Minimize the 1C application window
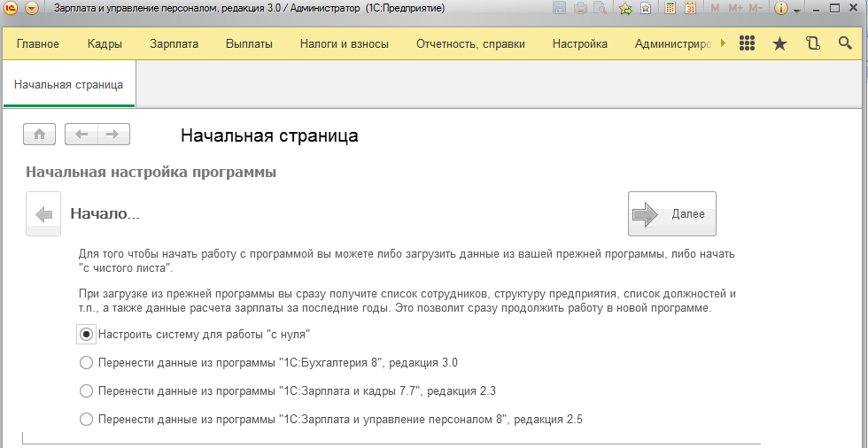The height and width of the screenshot is (448, 868). click(816, 8)
